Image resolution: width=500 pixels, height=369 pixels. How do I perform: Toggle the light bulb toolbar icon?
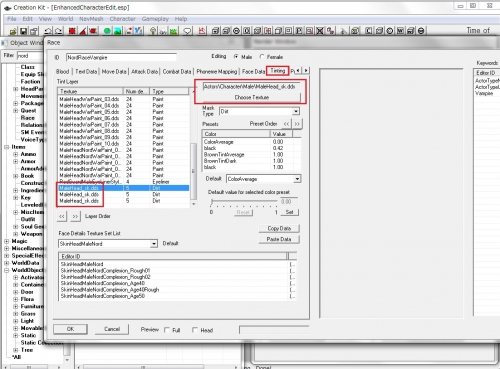coord(153,31)
